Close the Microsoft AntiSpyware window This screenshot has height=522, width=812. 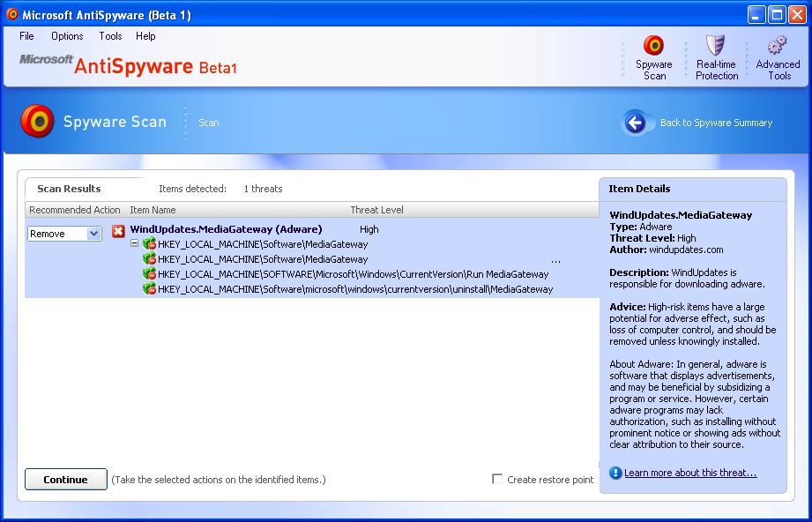tap(797, 14)
